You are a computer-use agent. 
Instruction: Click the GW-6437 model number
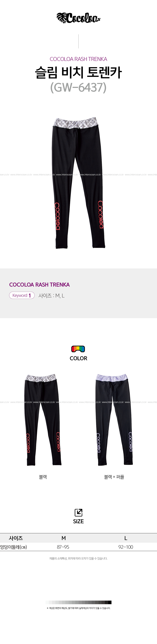(x=78, y=87)
